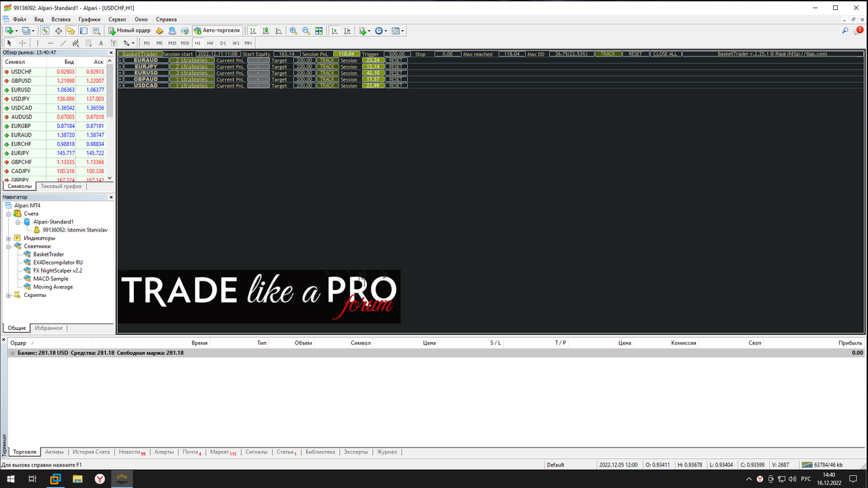Switch timeframe to M1
Screen dimensions: 868x488
(147, 43)
